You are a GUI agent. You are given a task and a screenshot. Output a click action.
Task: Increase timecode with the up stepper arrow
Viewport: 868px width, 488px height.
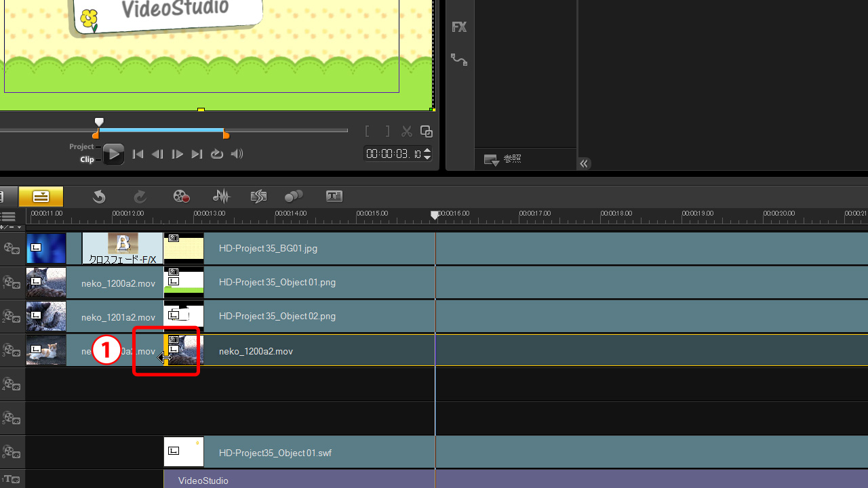click(427, 150)
